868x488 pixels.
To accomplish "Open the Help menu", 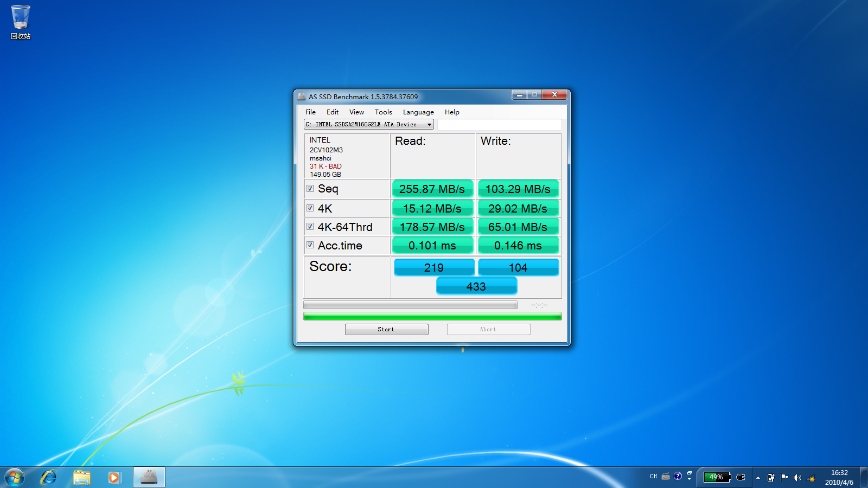I will click(452, 112).
